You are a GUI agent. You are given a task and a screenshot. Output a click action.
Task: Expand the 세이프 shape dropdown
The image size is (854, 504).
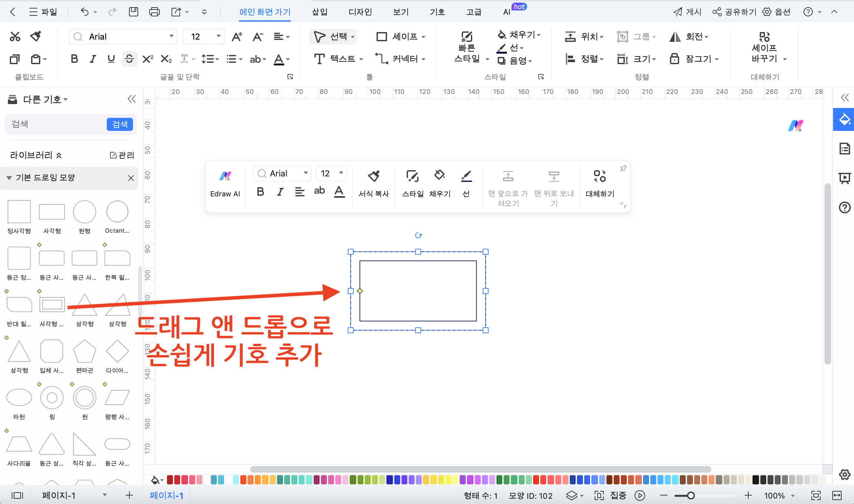pos(424,37)
